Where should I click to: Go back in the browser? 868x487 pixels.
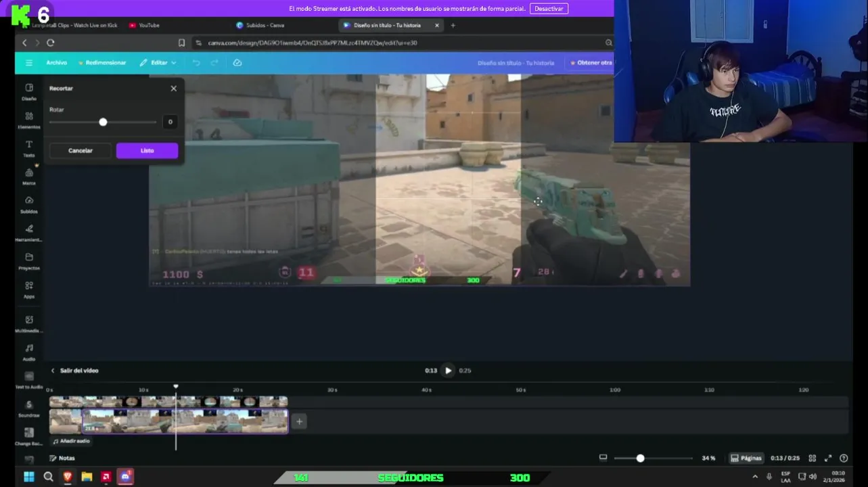coord(24,43)
